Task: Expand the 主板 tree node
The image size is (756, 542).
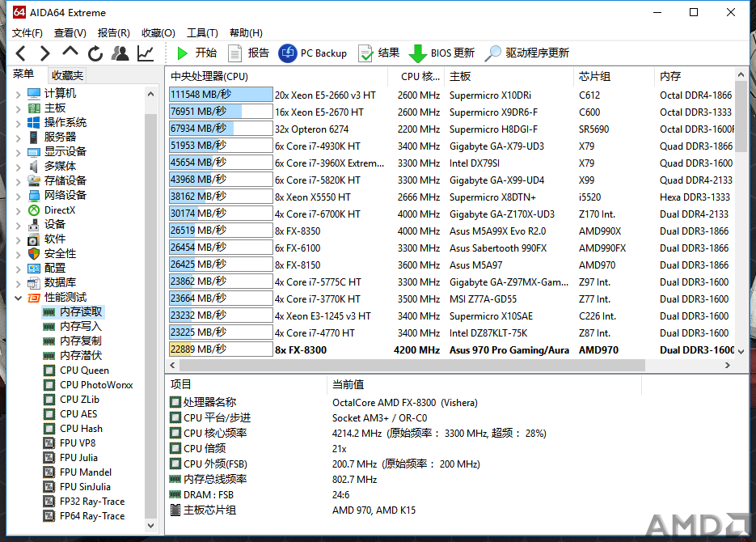Action: 19,108
